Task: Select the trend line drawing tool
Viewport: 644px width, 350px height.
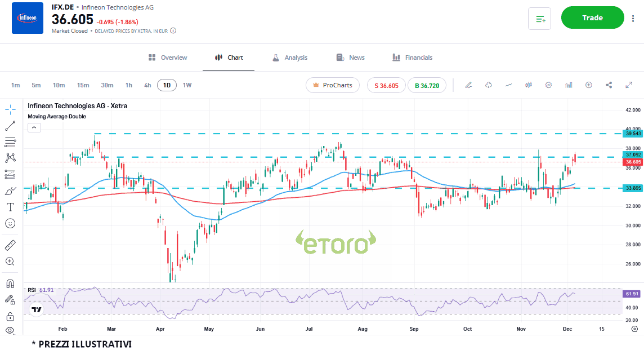Action: [10, 126]
